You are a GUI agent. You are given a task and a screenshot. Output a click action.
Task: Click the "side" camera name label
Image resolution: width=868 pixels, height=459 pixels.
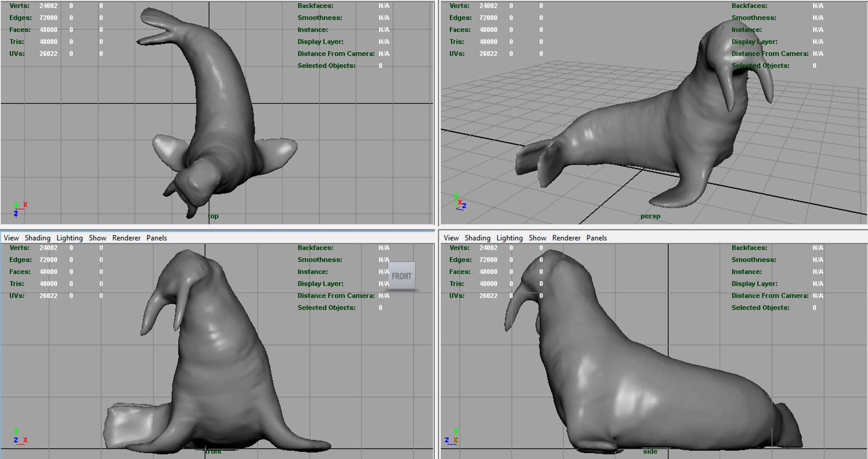(650, 451)
